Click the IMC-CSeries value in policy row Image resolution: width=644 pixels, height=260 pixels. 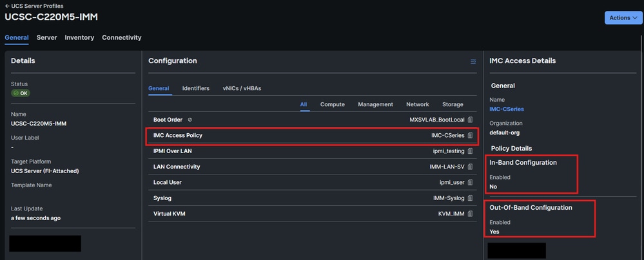coord(447,135)
